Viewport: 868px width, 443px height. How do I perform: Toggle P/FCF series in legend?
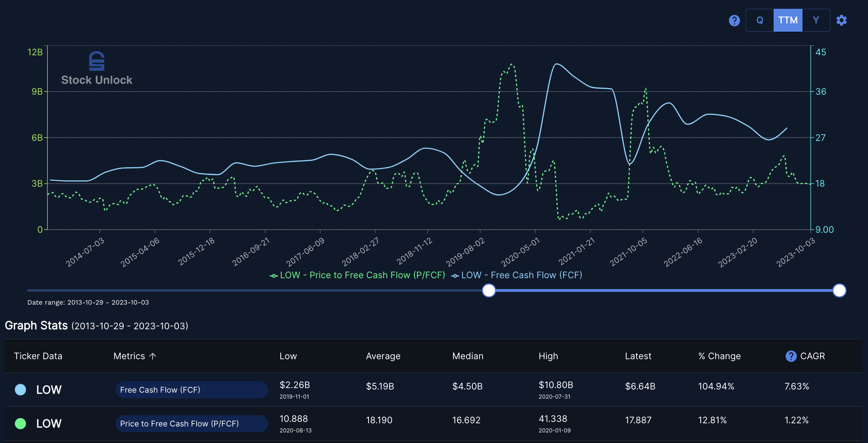pos(357,275)
